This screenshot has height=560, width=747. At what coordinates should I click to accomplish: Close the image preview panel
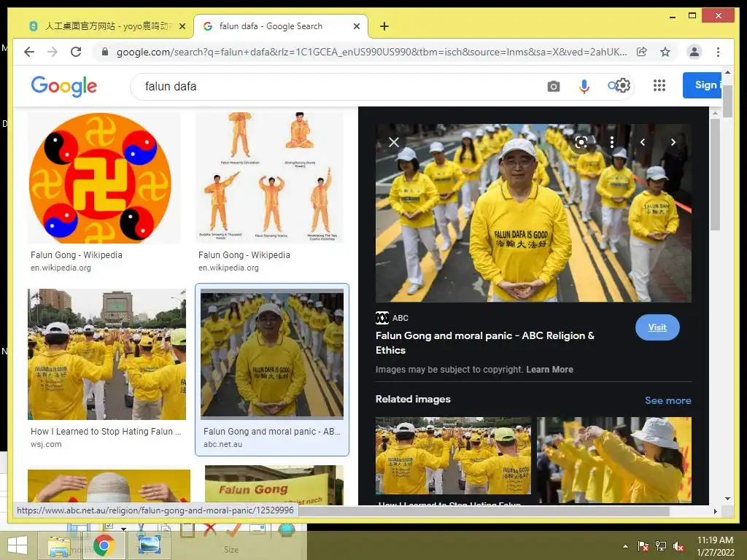[x=394, y=142]
